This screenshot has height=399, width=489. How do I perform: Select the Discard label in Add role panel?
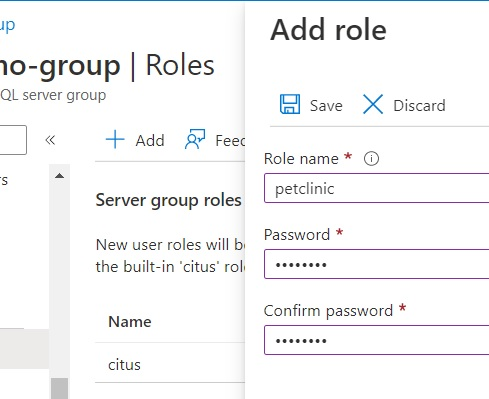pos(419,106)
